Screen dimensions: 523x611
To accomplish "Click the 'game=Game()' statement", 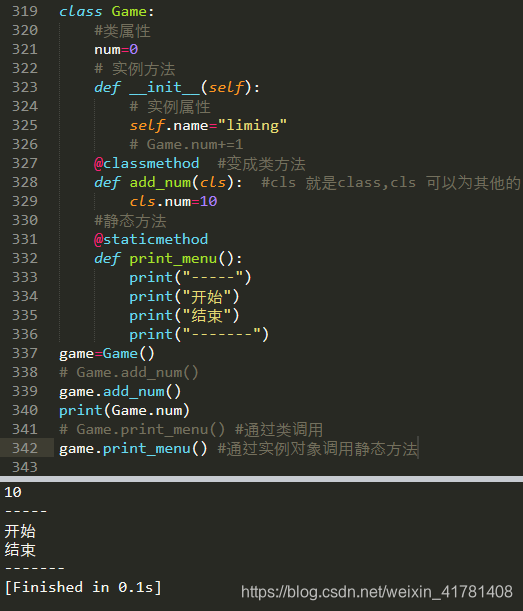I will [x=107, y=354].
